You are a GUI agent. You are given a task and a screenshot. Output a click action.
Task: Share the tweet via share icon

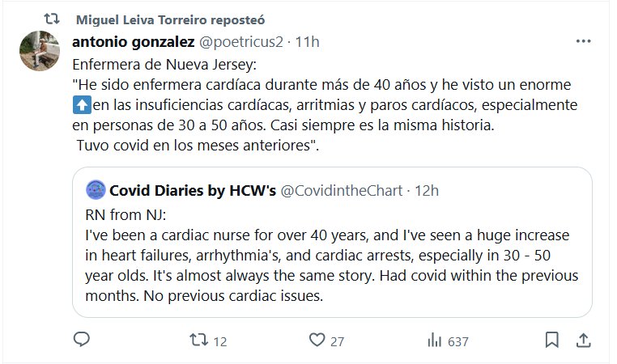(581, 341)
